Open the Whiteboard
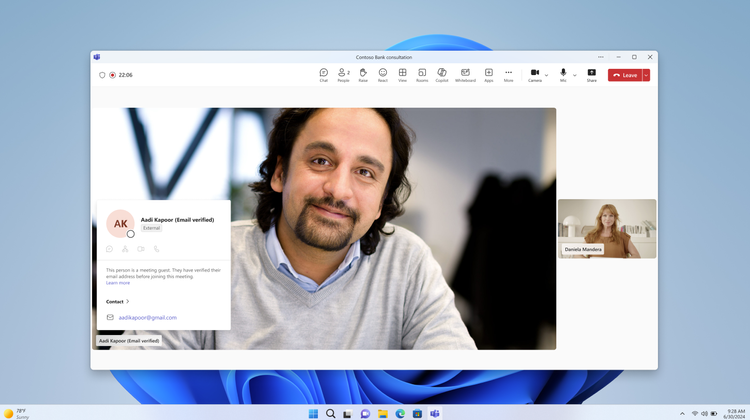Screen dimensions: 750x420 465,75
